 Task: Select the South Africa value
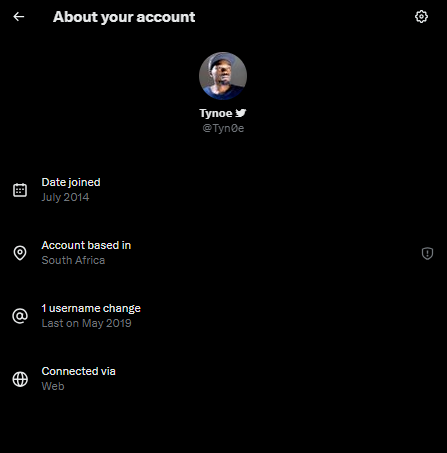[73, 260]
